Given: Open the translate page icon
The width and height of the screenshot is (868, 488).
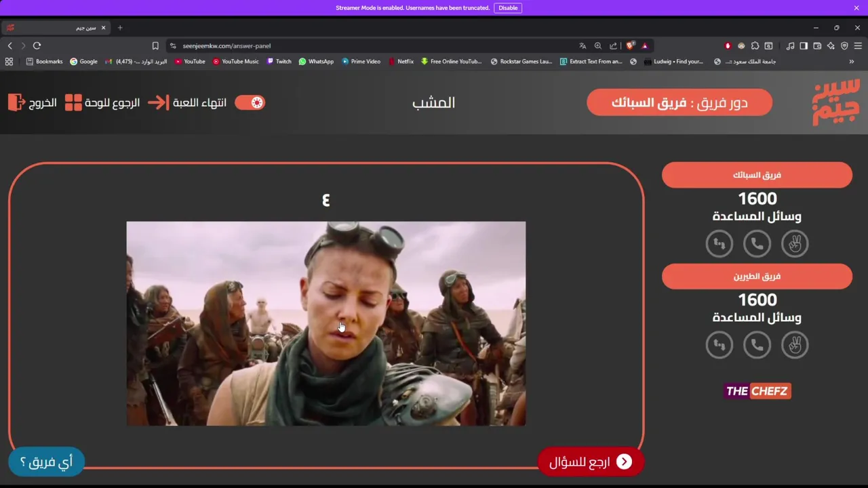Looking at the screenshot, I should coord(583,45).
